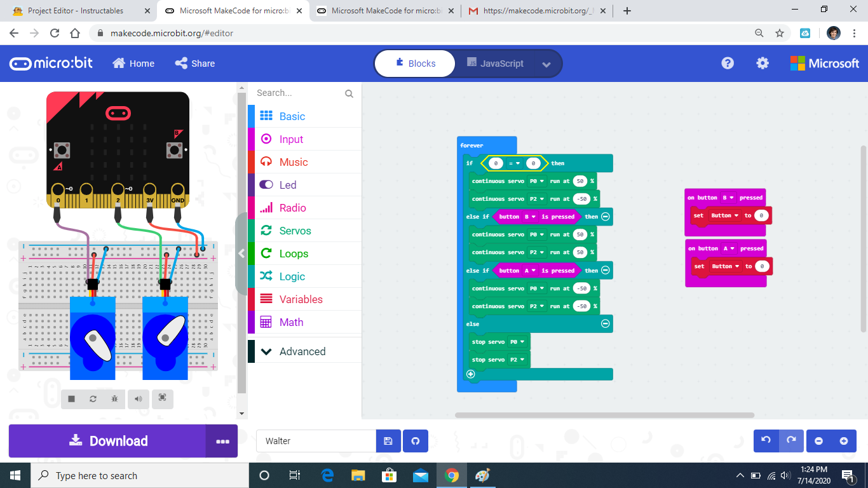
Task: Open the language dropdown beside JavaScript
Action: [546, 64]
